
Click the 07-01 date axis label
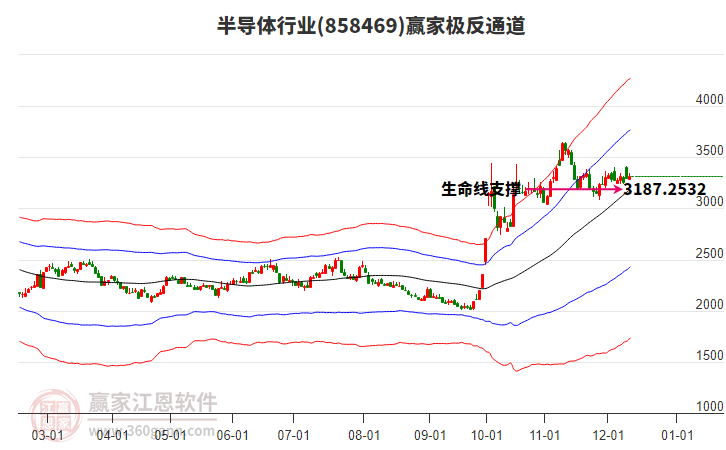tap(294, 435)
